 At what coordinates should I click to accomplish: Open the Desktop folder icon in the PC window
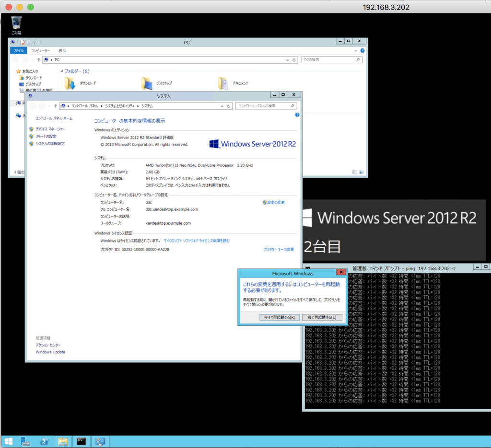tap(147, 83)
